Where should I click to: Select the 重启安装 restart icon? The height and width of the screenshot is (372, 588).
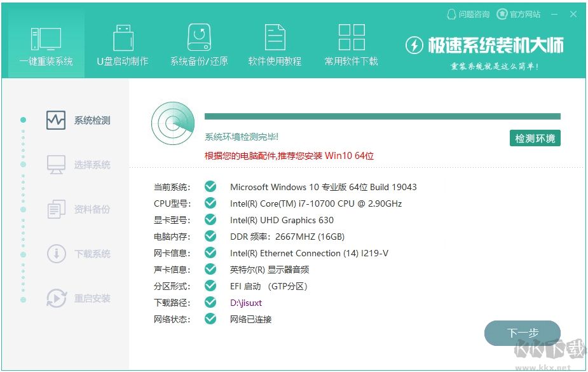(x=56, y=298)
